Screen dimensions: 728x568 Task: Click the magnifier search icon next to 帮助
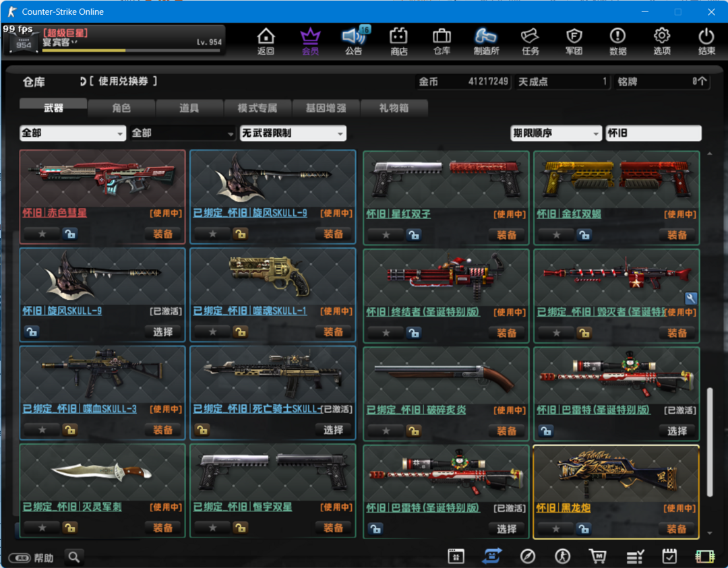click(74, 557)
